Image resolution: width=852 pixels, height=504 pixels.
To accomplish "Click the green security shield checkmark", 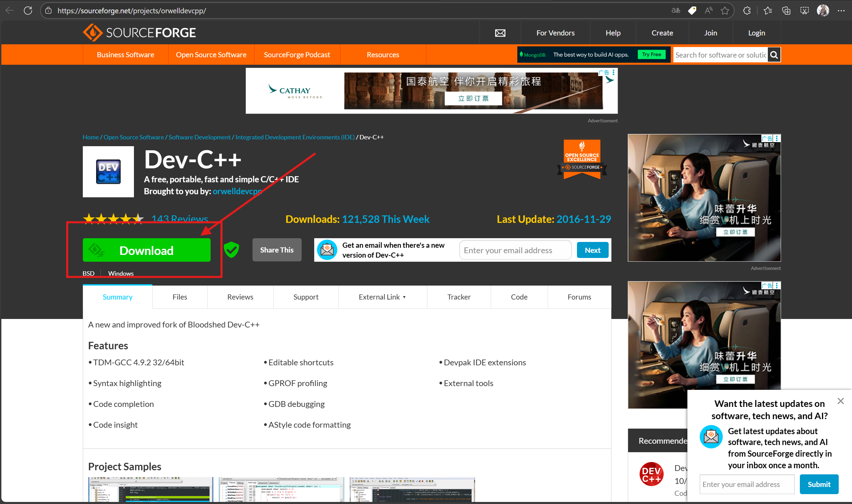I will point(231,250).
